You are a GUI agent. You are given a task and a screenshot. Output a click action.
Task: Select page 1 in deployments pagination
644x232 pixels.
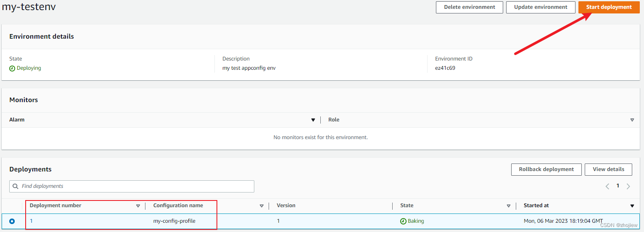tap(618, 186)
